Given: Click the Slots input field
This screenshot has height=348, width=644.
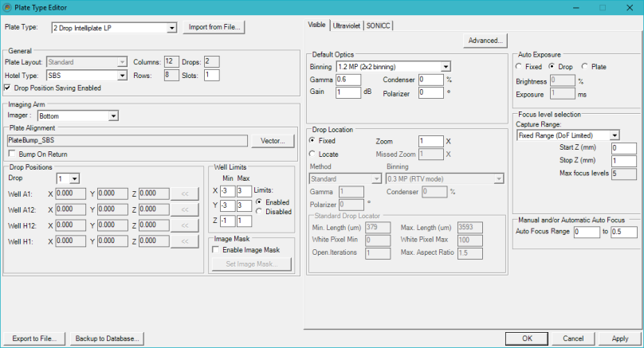Looking at the screenshot, I should [x=211, y=75].
